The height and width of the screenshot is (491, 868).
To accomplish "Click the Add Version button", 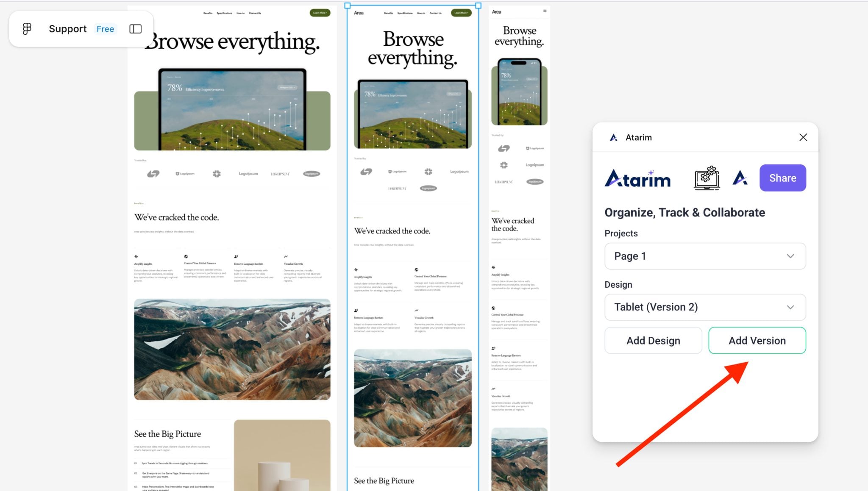I will (x=757, y=341).
